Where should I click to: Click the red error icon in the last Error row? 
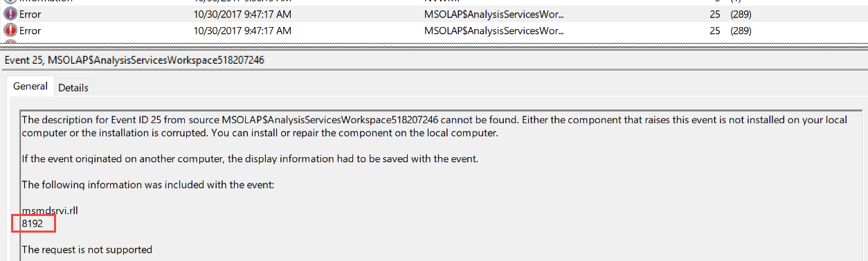point(10,30)
